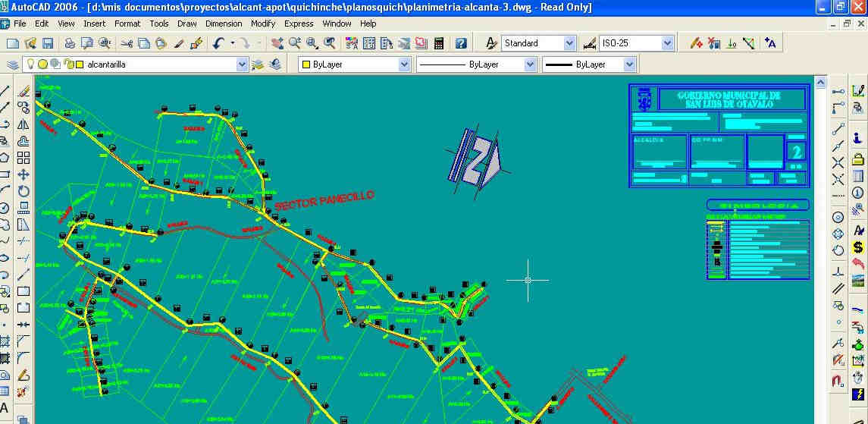Pick the Rotate tool
The height and width of the screenshot is (424, 868).
click(24, 191)
